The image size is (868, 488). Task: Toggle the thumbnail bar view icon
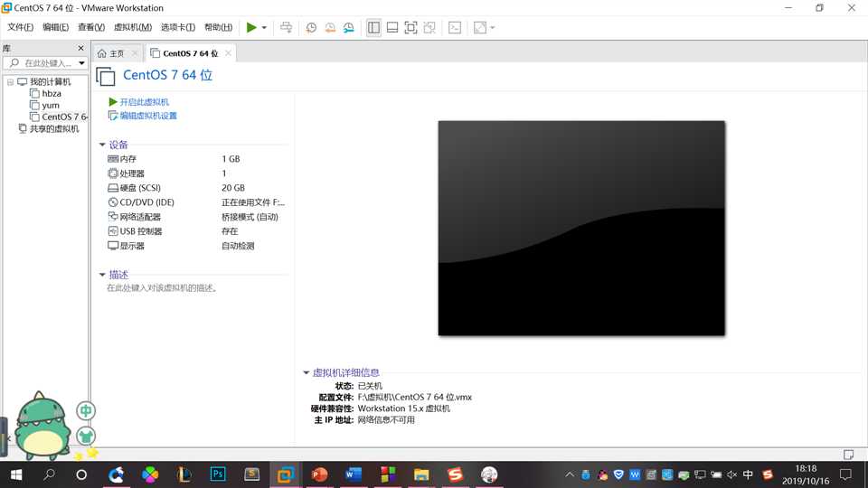392,28
